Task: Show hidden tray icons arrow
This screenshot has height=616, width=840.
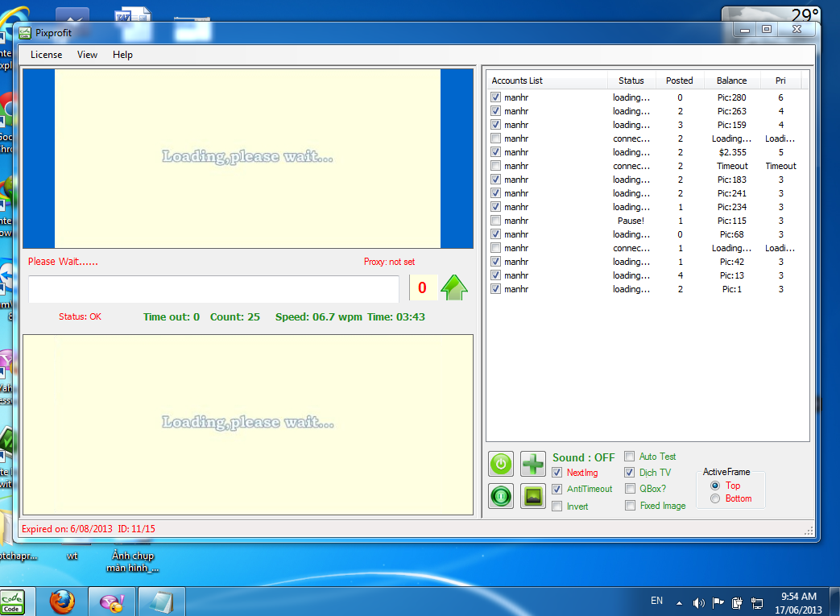Action: tap(679, 603)
